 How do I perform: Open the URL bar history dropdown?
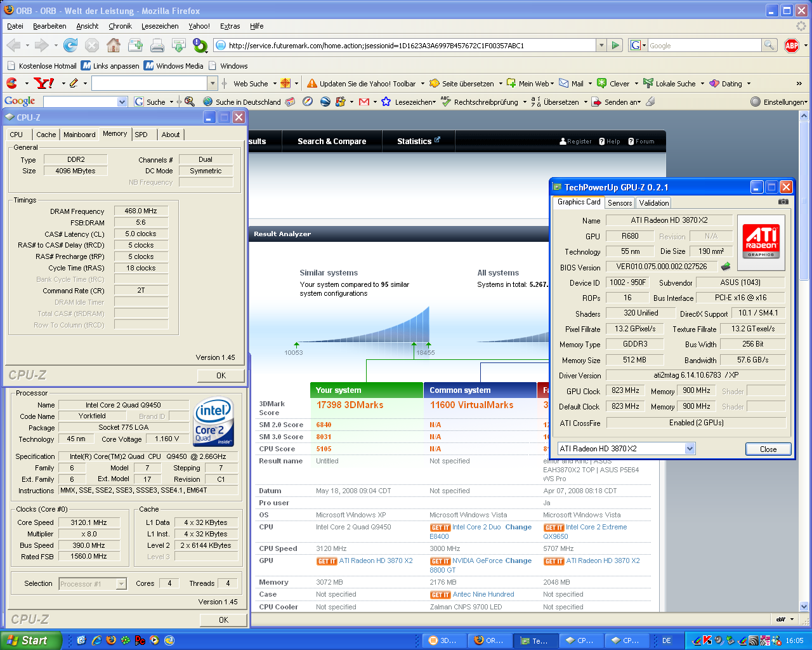click(x=601, y=45)
